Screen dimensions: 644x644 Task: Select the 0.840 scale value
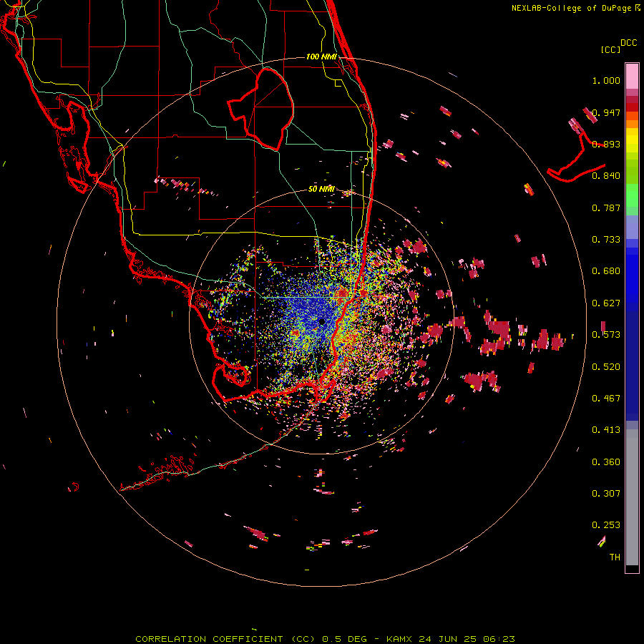pos(606,176)
